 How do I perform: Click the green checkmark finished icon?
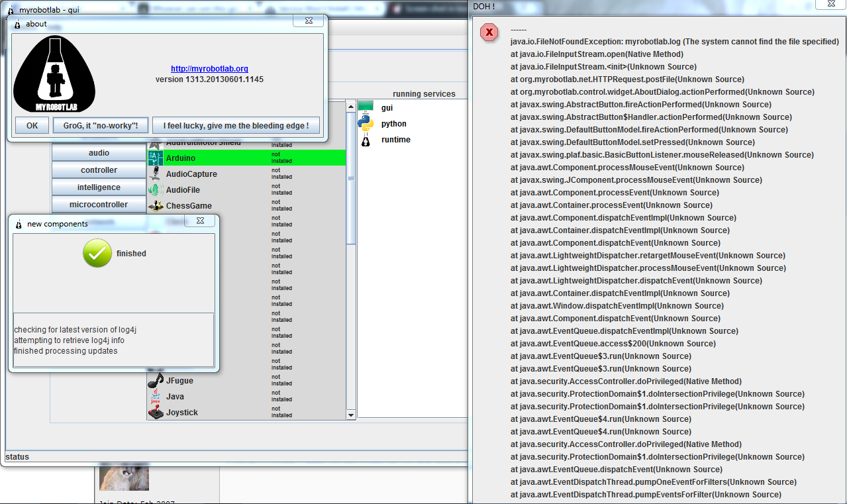97,254
